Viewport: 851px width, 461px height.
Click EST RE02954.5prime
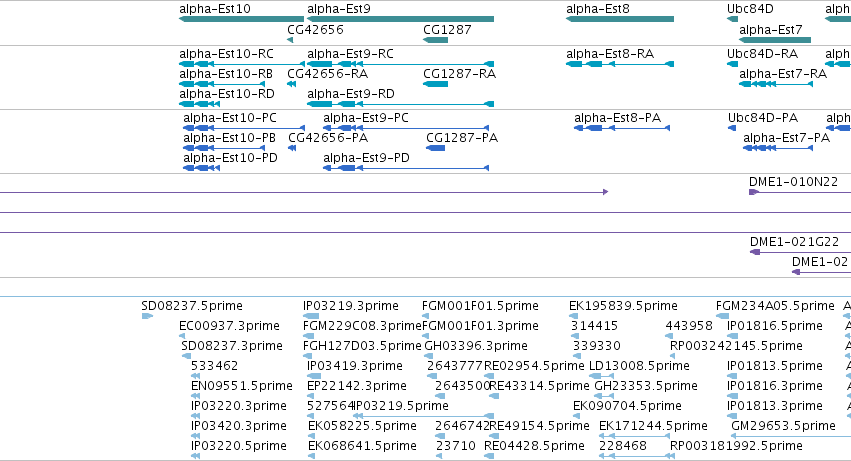click(534, 367)
